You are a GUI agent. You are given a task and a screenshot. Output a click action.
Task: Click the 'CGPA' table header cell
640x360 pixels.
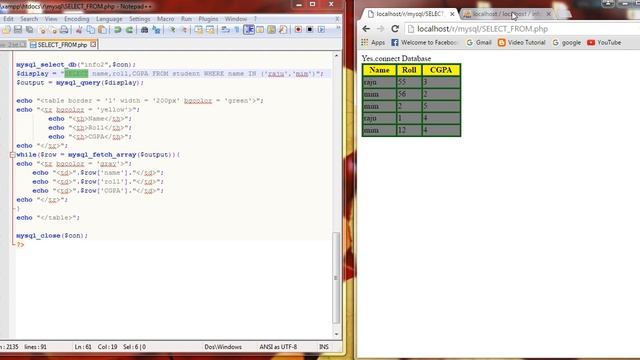[x=441, y=70]
